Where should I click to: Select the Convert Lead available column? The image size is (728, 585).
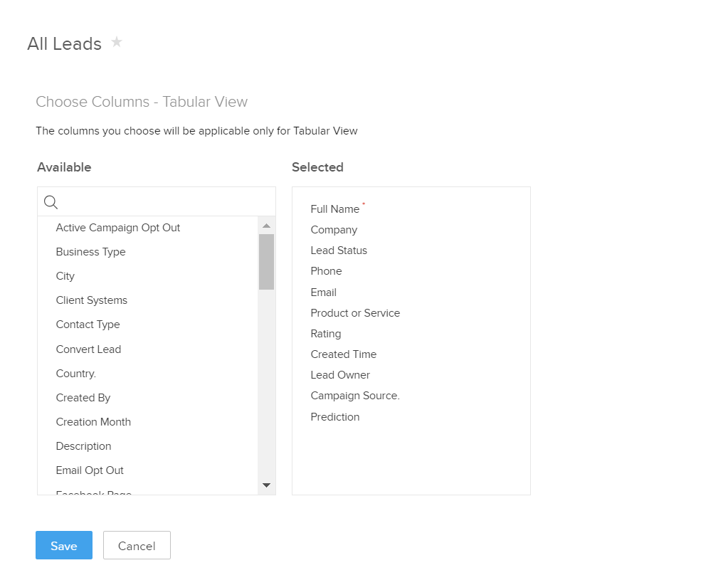pos(89,349)
